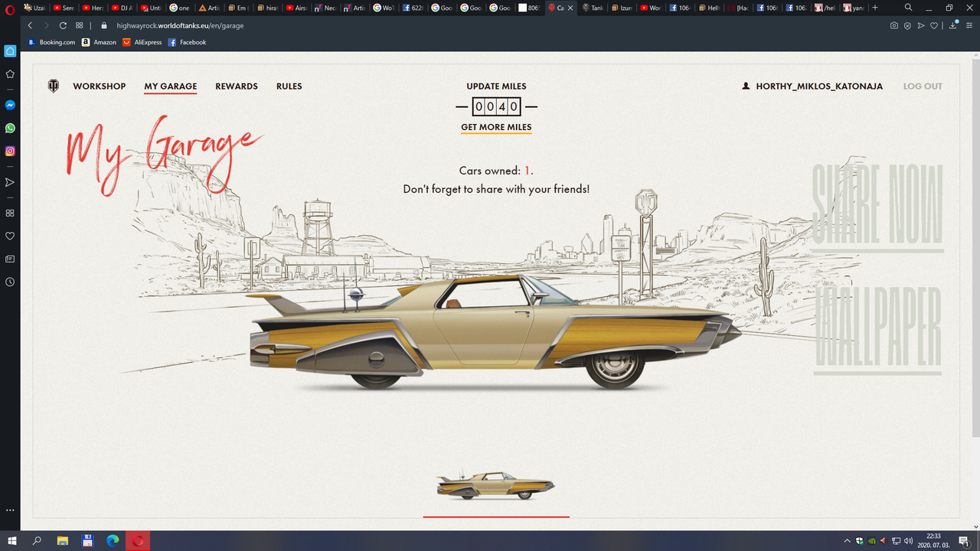
Task: Open sidebar history clock icon
Action: pos(10,282)
